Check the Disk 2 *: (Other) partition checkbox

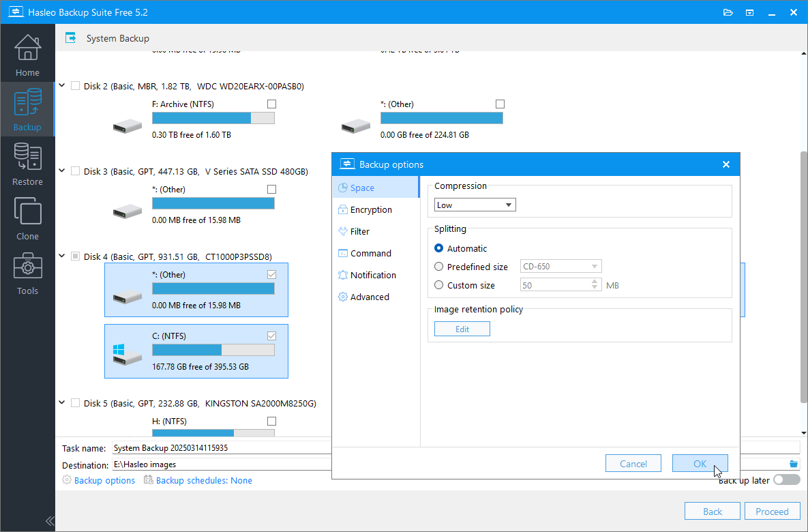tap(500, 104)
